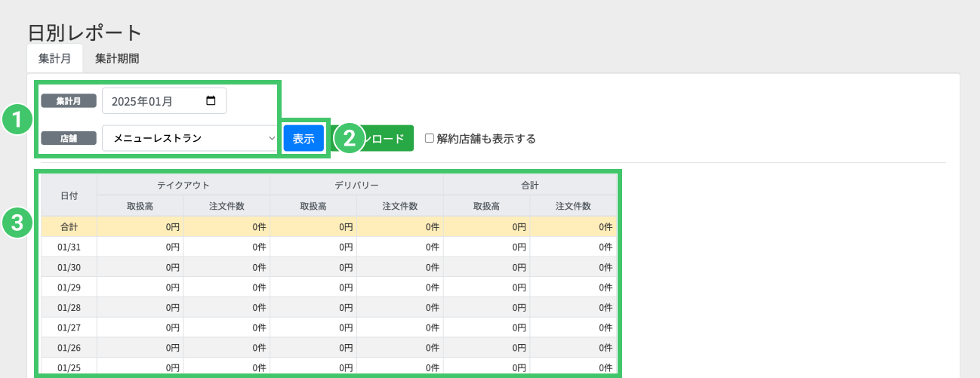Switch to the 集計期間 tab
This screenshot has width=980, height=378.
(117, 58)
